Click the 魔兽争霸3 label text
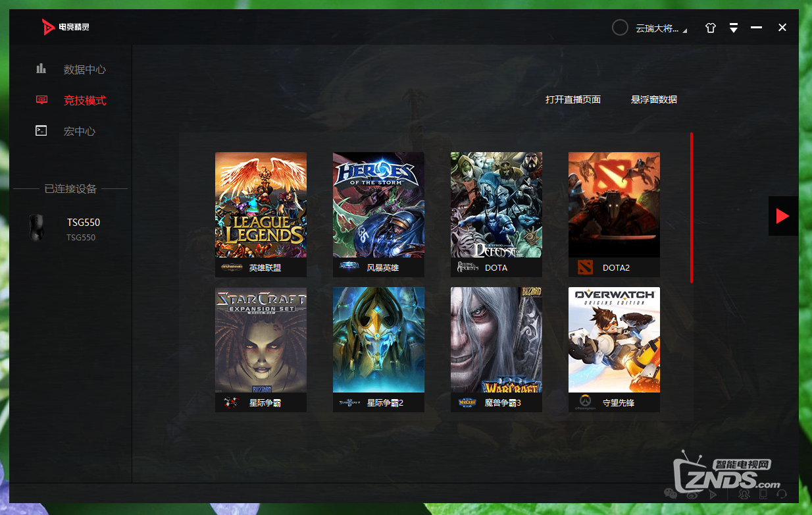The image size is (812, 515). (x=503, y=402)
